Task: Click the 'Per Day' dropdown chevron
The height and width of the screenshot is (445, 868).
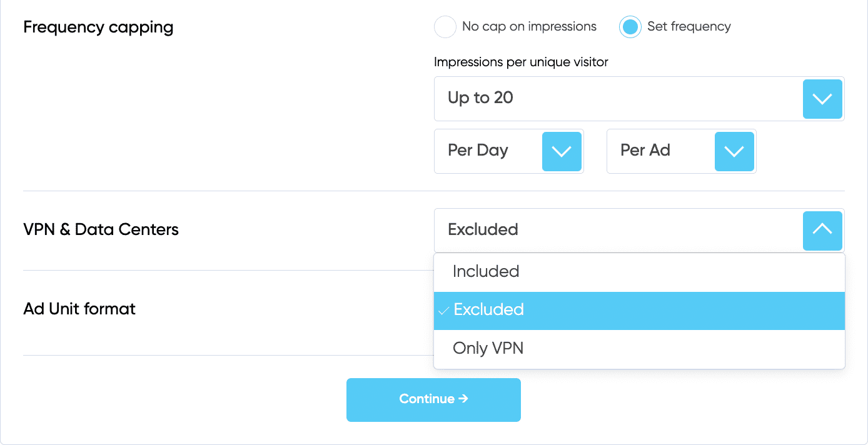Action: [561, 151]
